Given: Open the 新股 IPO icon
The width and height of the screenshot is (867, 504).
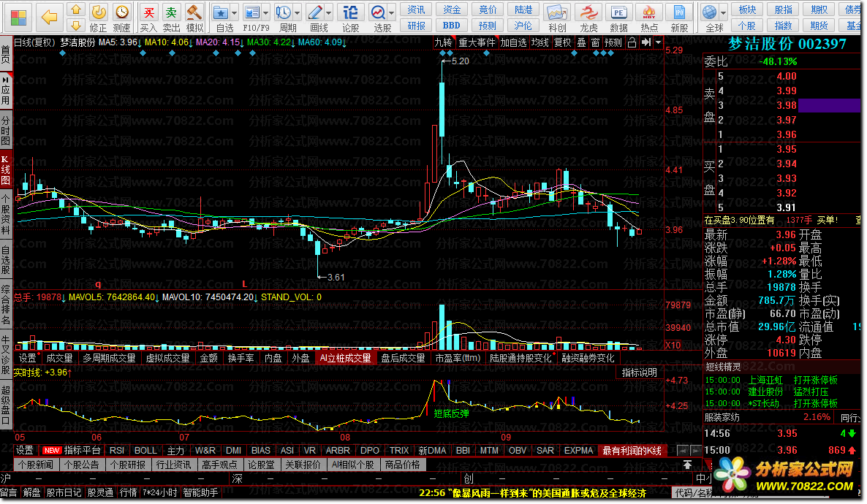Looking at the screenshot, I should click(680, 12).
